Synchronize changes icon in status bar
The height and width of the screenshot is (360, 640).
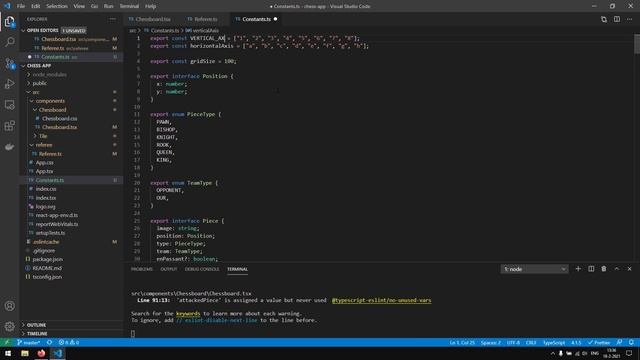(49, 342)
